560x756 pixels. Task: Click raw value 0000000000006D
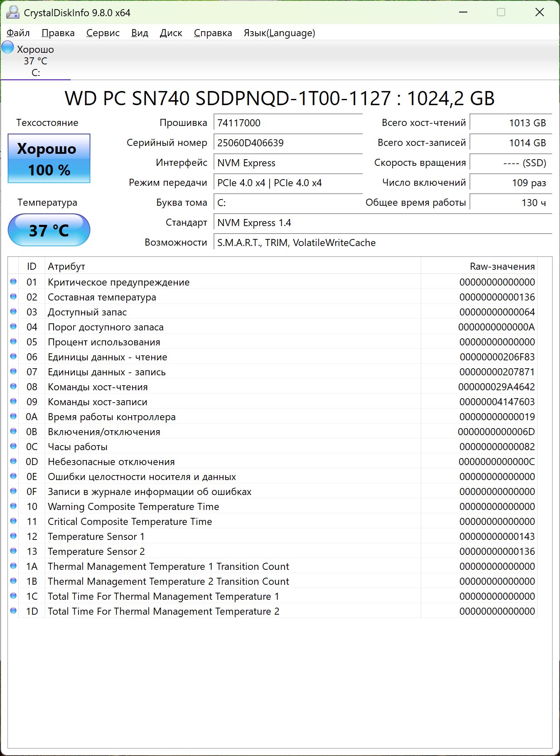(496, 432)
